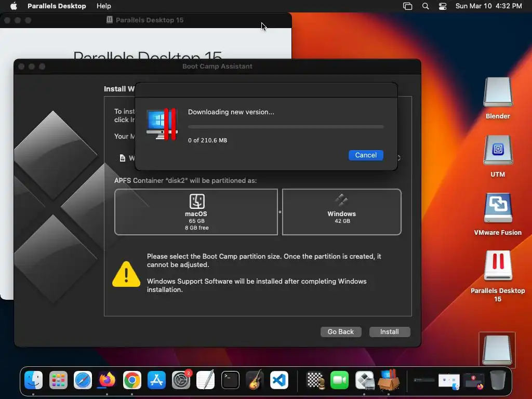
Task: Click the Stage Manager window icon in the menu bar
Action: pyautogui.click(x=407, y=6)
